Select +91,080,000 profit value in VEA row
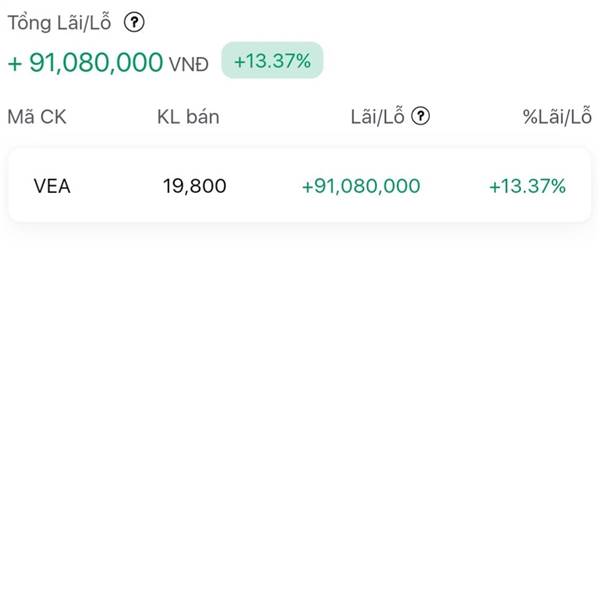 [x=360, y=186]
